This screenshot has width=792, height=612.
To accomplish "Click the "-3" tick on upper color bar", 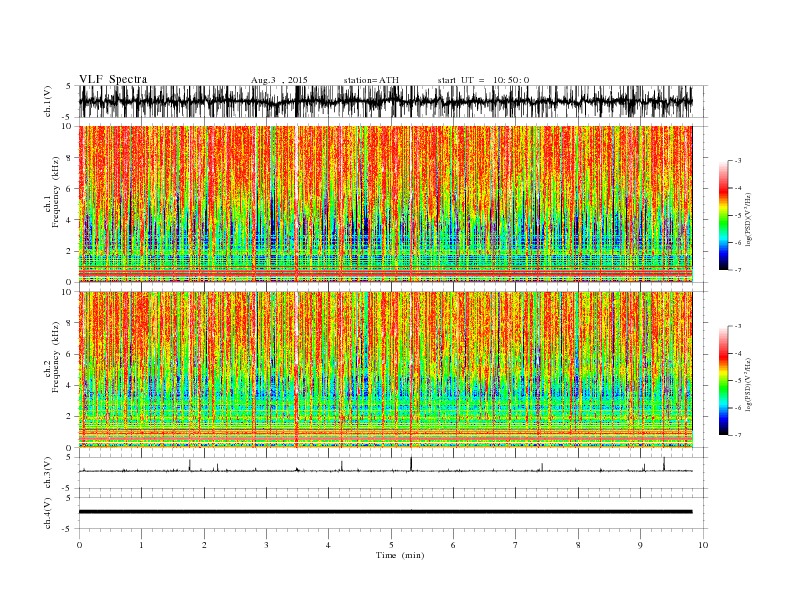I will click(x=737, y=161).
